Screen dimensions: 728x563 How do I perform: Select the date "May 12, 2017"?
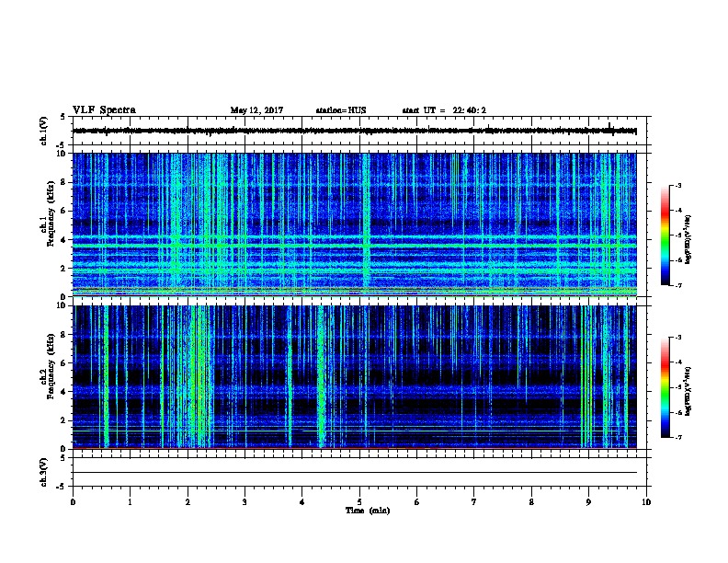click(256, 110)
